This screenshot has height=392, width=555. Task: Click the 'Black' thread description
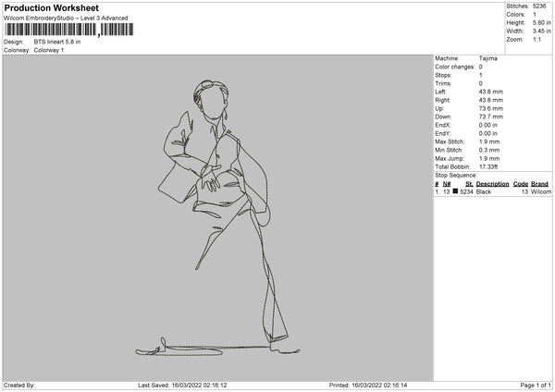pos(484,191)
